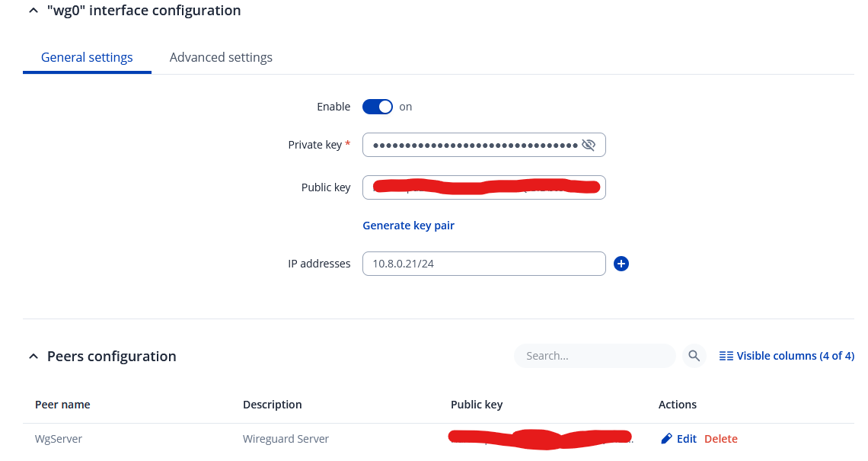This screenshot has width=868, height=461.
Task: Reveal the private key with eye icon
Action: point(588,145)
